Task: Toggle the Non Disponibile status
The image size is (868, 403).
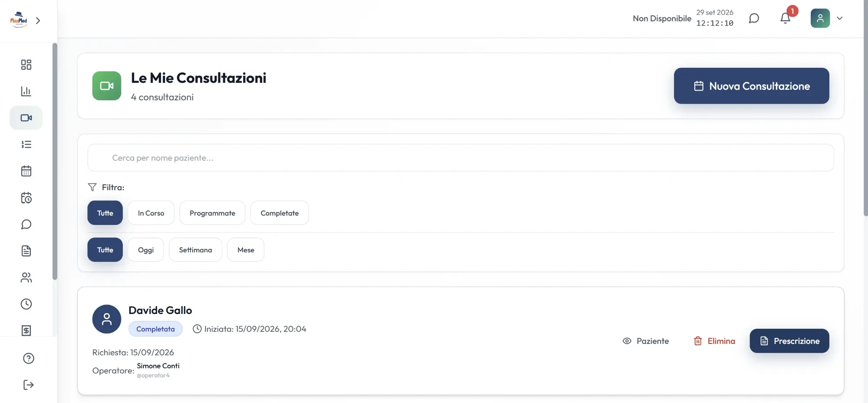Action: pos(662,18)
